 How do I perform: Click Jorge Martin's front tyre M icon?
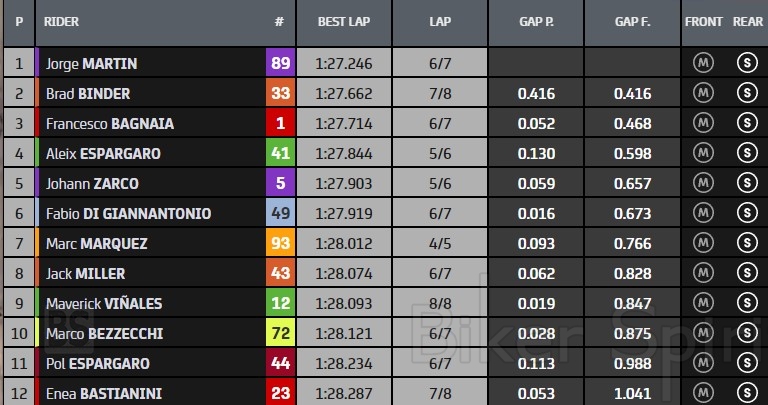703,64
